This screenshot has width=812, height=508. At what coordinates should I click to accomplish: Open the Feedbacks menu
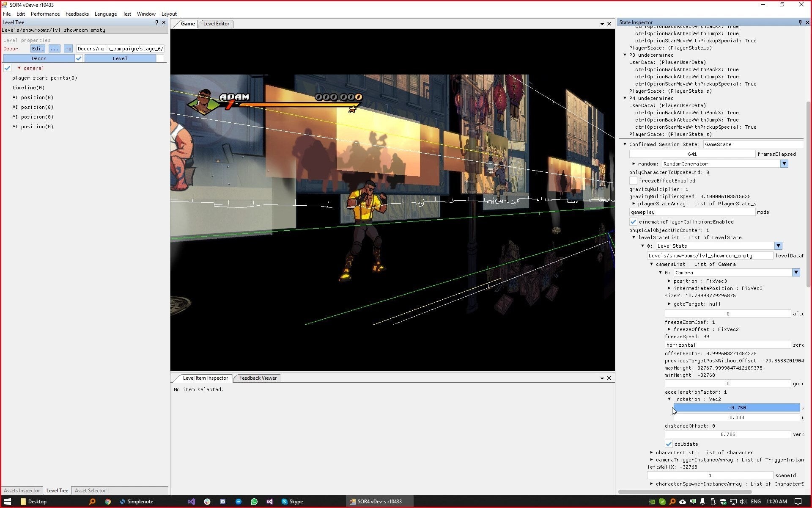click(77, 14)
